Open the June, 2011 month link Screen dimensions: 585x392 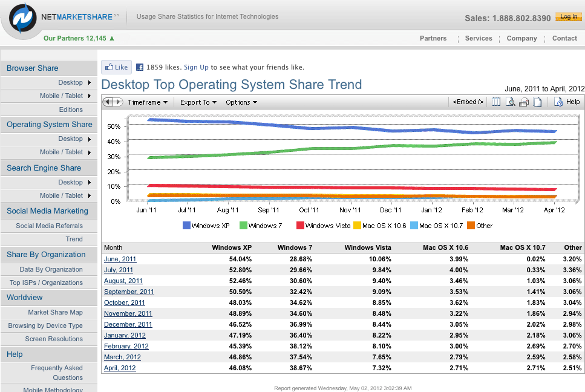tap(120, 260)
